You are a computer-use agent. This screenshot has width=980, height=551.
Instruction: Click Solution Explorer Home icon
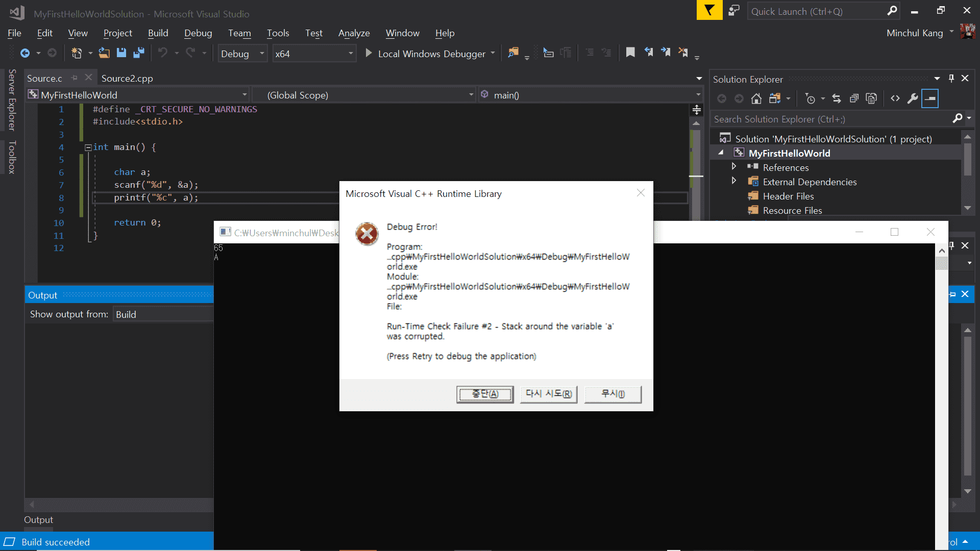(756, 98)
